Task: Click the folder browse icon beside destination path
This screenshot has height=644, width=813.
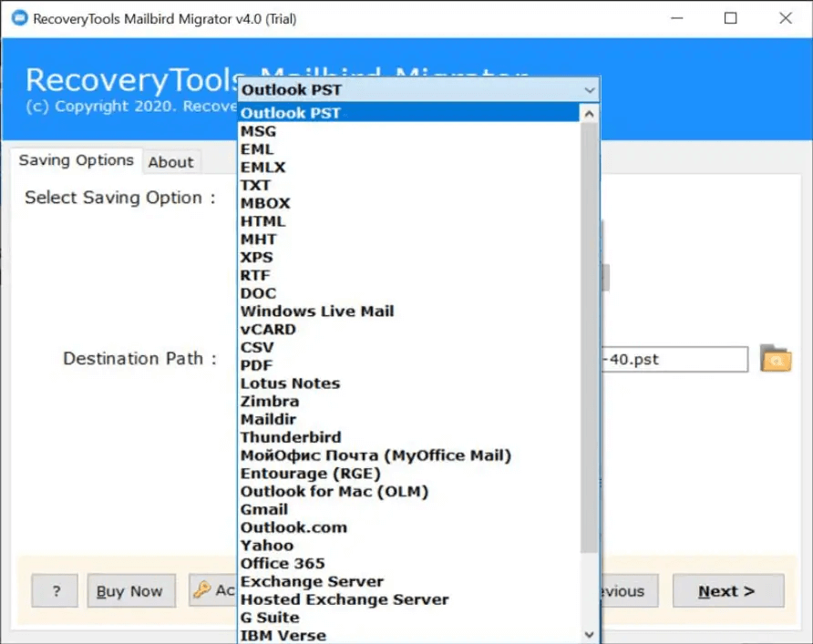Action: click(x=775, y=359)
